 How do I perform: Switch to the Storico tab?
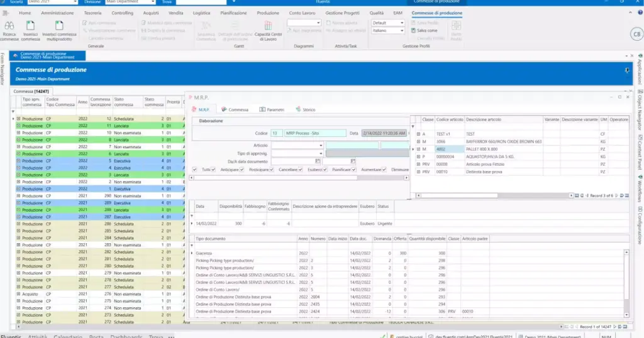[x=306, y=109]
